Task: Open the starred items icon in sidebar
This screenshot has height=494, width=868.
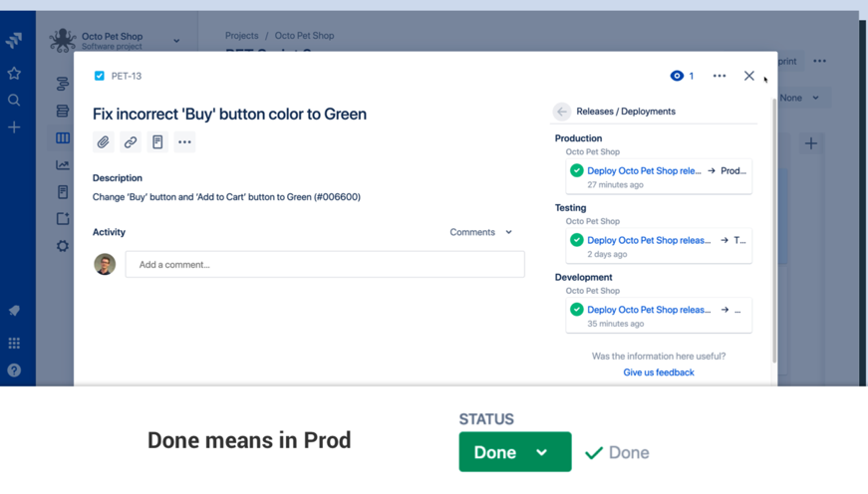Action: tap(14, 74)
